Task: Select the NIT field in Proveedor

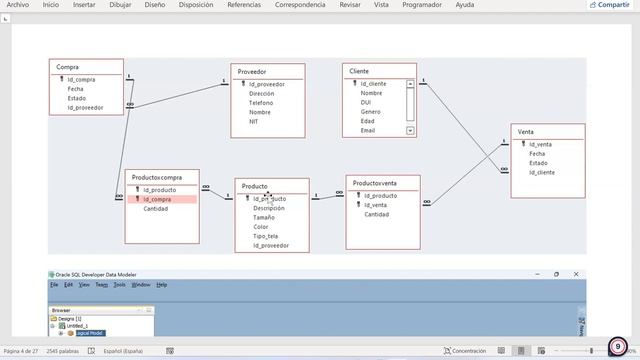Action: point(253,122)
